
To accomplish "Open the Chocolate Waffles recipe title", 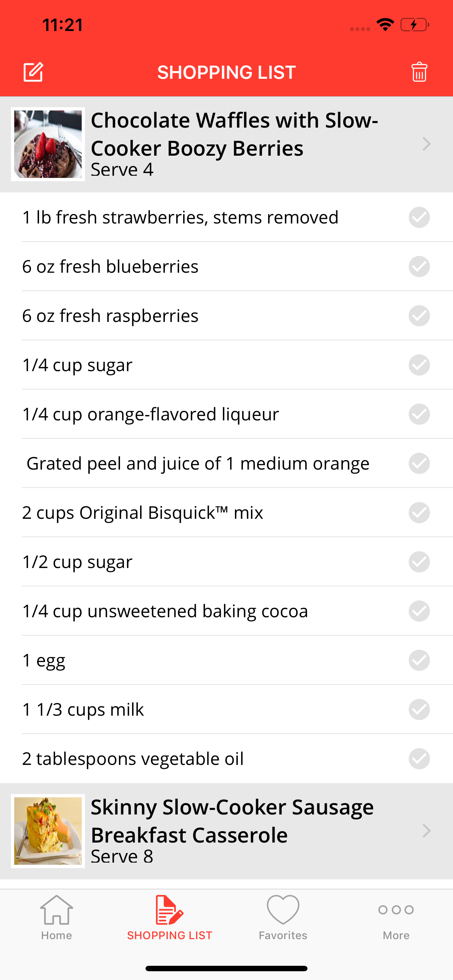I will 234,134.
